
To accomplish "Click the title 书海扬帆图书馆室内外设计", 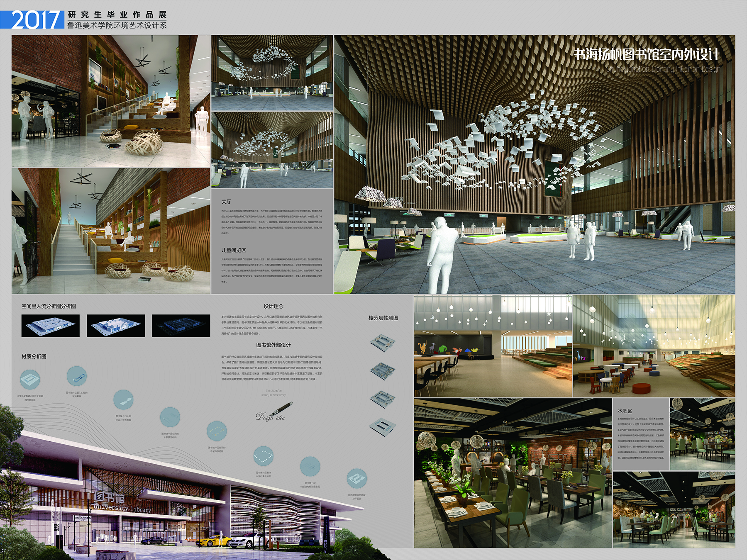I will 647,54.
